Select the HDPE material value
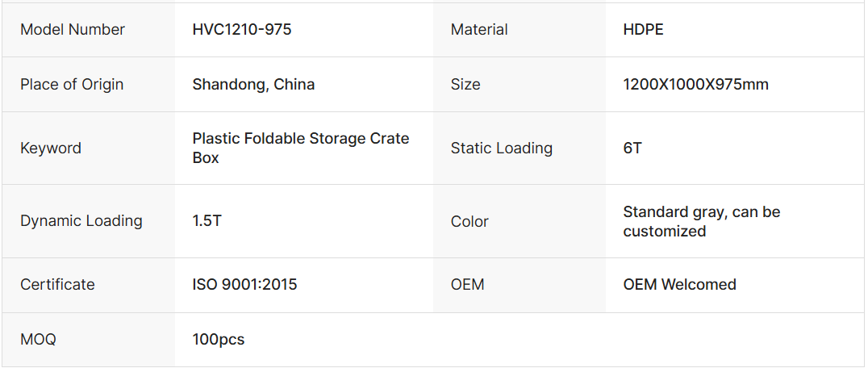The height and width of the screenshot is (368, 868). coord(644,30)
